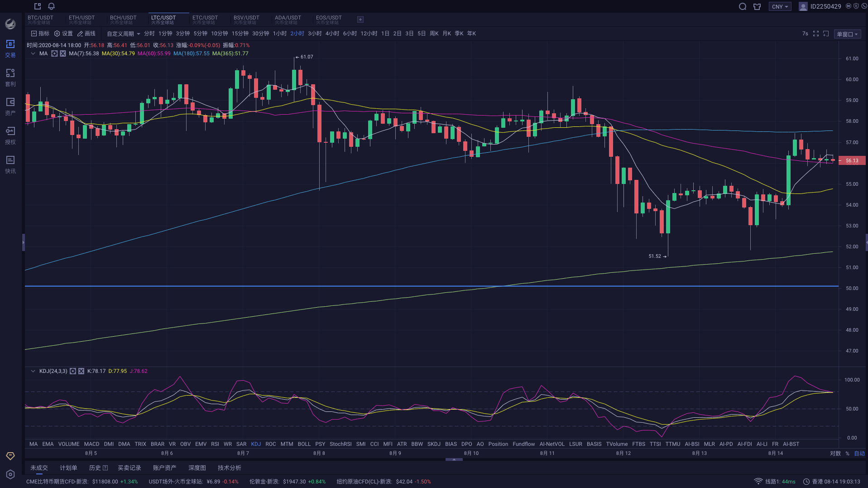Expand chart to fullscreen

coord(816,34)
